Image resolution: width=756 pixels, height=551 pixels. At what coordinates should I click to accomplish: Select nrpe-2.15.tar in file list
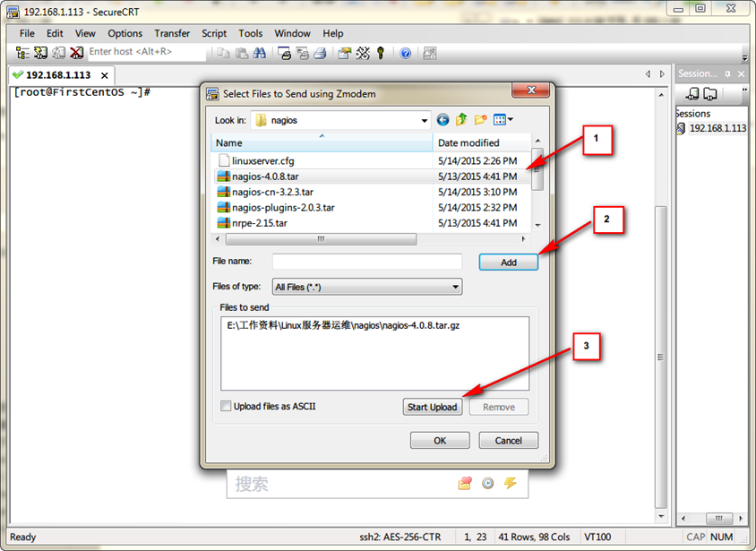(371, 223)
